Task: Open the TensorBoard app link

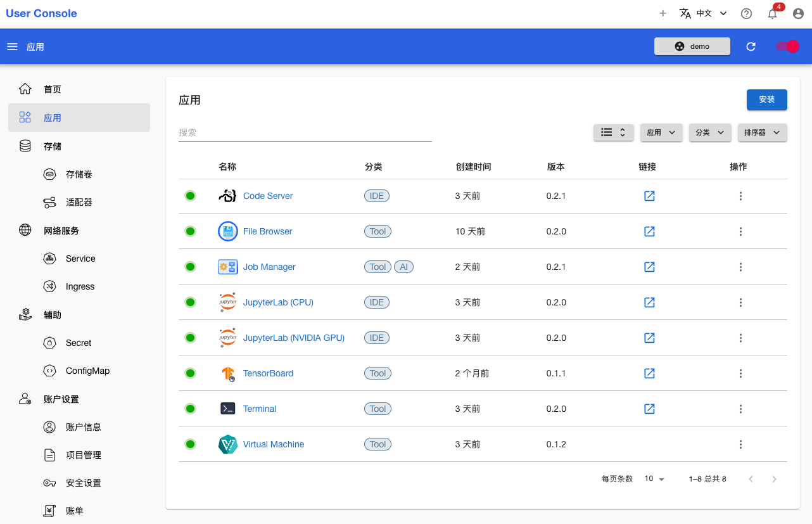Action: 268,373
